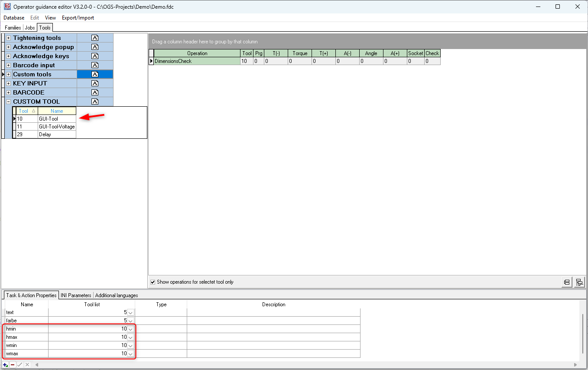The image size is (588, 370).
Task: Expand the Barcode input group
Action: point(8,65)
